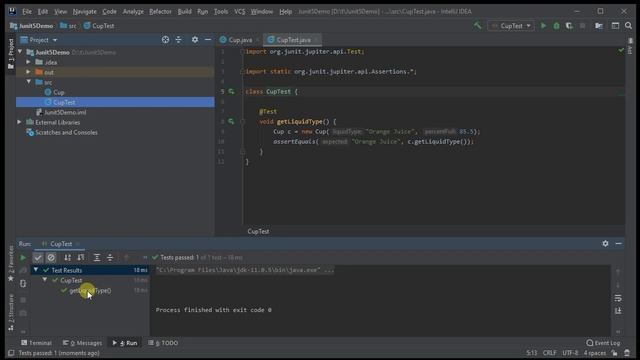Click getLiquidType run gutter icon
Screen dimensions: 640x360
tap(231, 121)
